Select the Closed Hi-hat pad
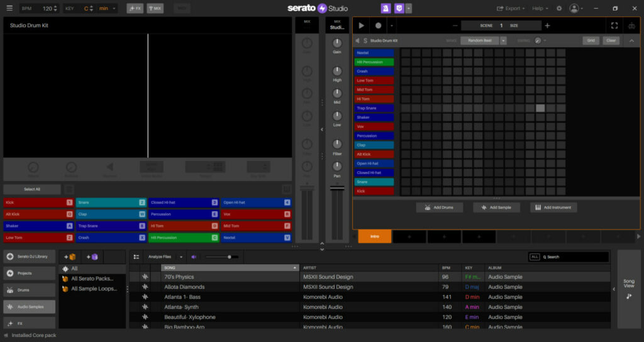The image size is (644, 342). click(183, 202)
